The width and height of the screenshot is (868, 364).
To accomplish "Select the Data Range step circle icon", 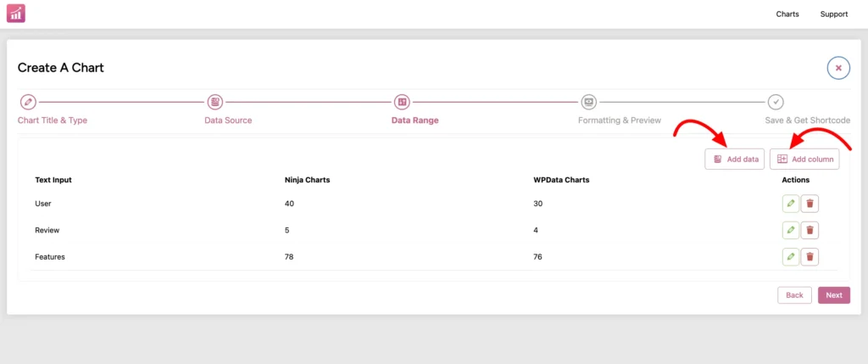I will (402, 102).
